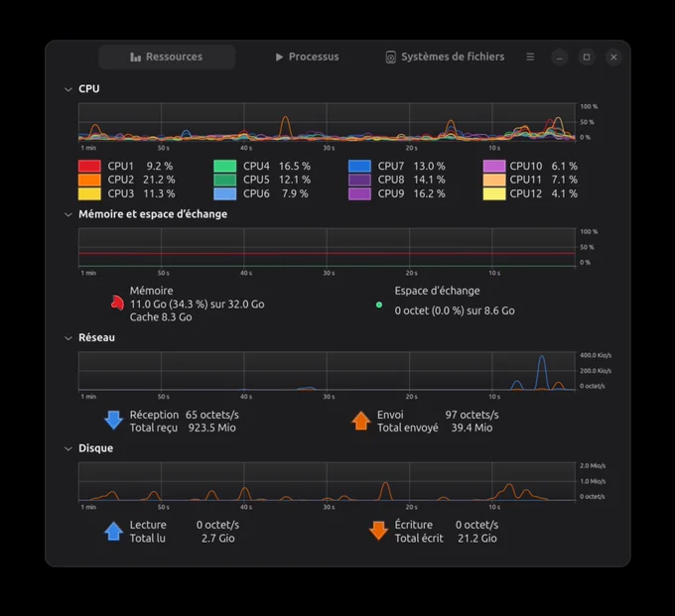Maximize the system monitor window
The width and height of the screenshot is (675, 616).
(587, 58)
